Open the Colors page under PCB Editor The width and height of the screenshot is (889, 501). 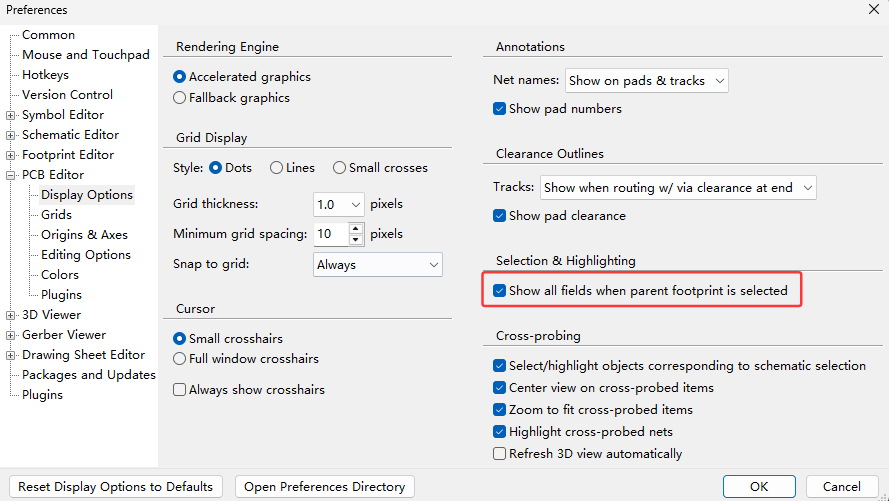pos(60,275)
